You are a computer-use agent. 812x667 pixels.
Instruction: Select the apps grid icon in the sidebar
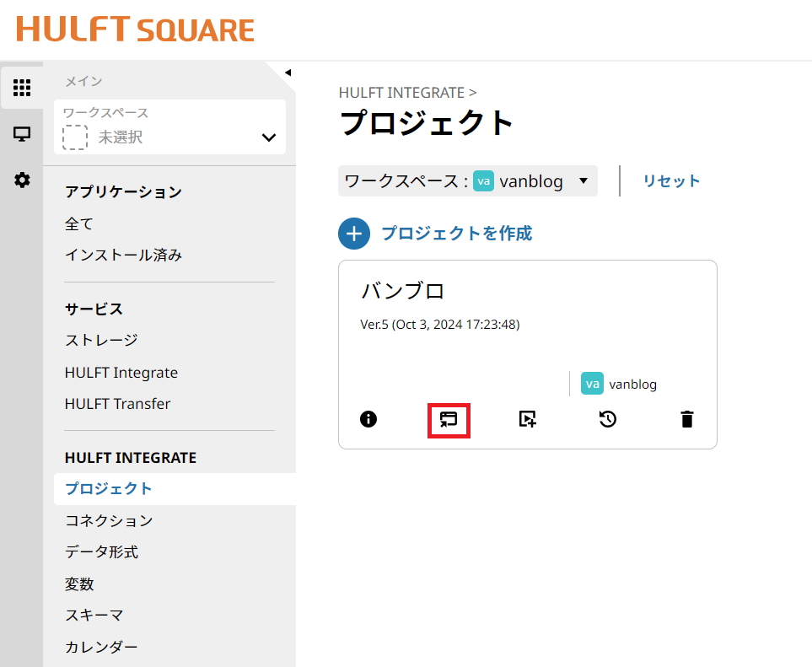click(x=21, y=87)
